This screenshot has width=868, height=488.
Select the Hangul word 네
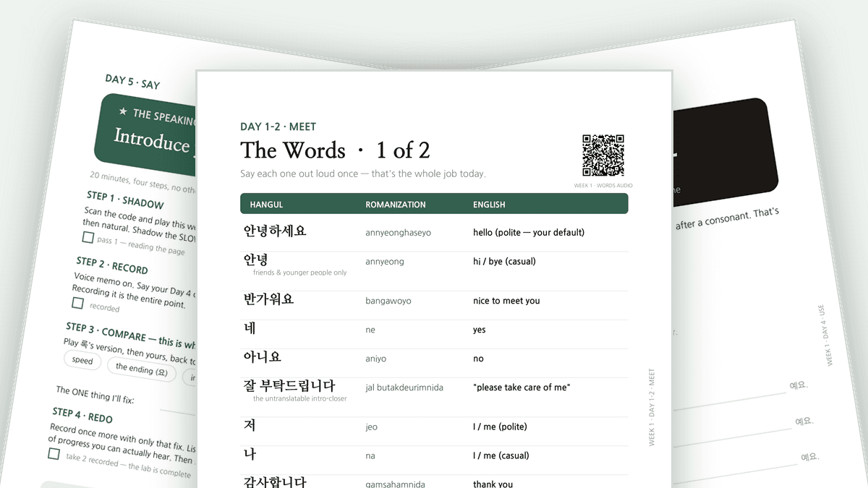[250, 328]
